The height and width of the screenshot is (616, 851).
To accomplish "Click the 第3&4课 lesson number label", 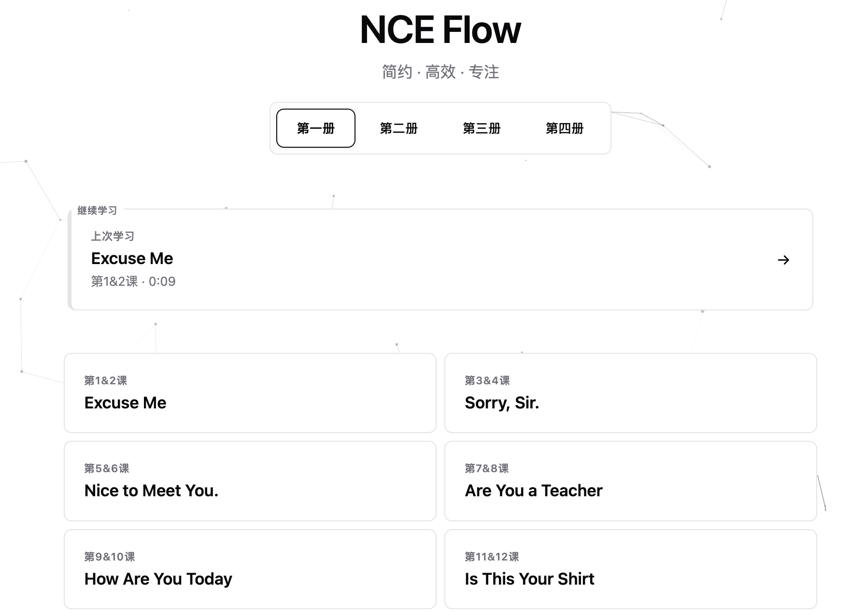I will [487, 380].
